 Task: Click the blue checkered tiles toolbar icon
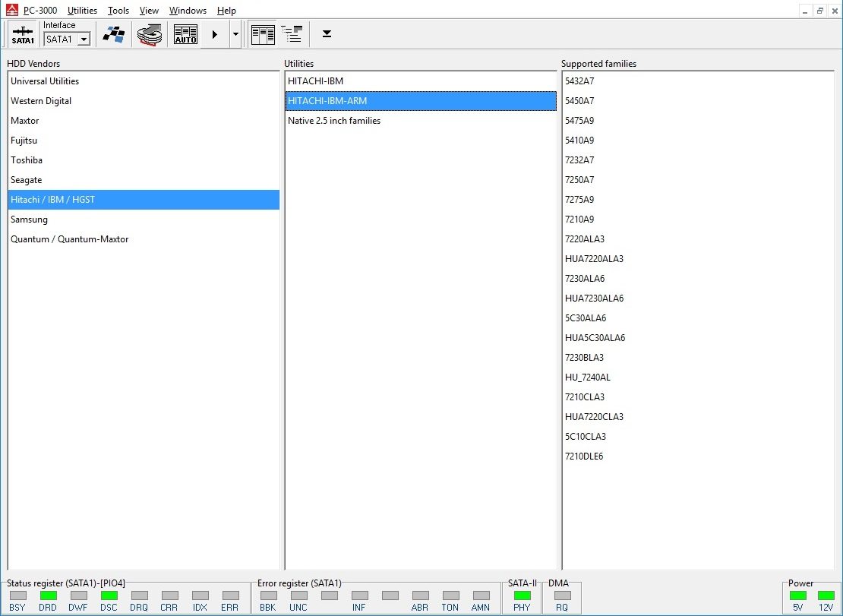coord(114,34)
